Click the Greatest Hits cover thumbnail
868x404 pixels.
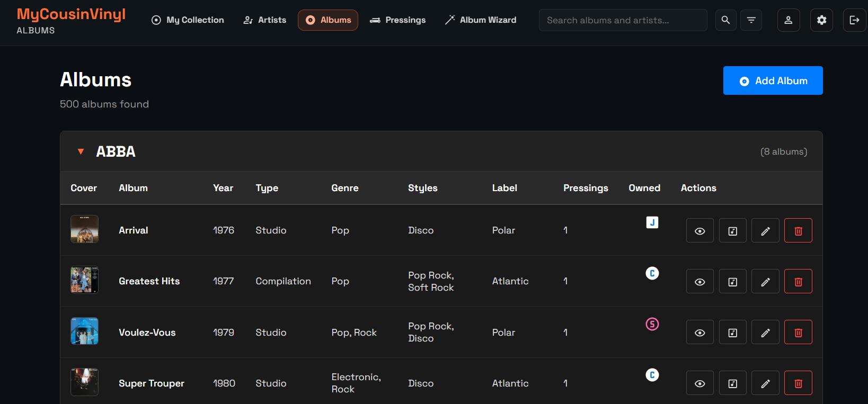[85, 280]
